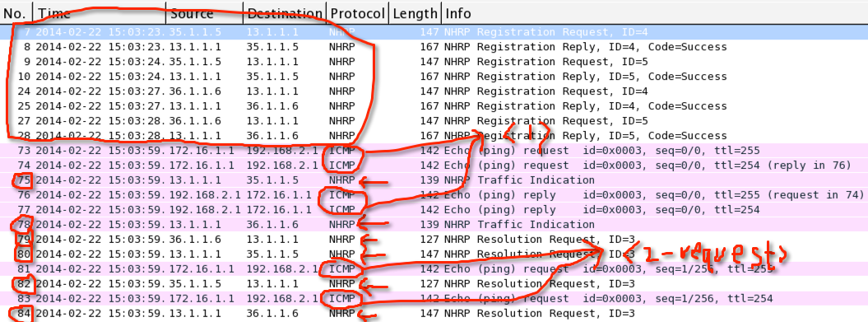Select packet 77 Echo reply ttl=254
868x322 pixels.
[434, 210]
